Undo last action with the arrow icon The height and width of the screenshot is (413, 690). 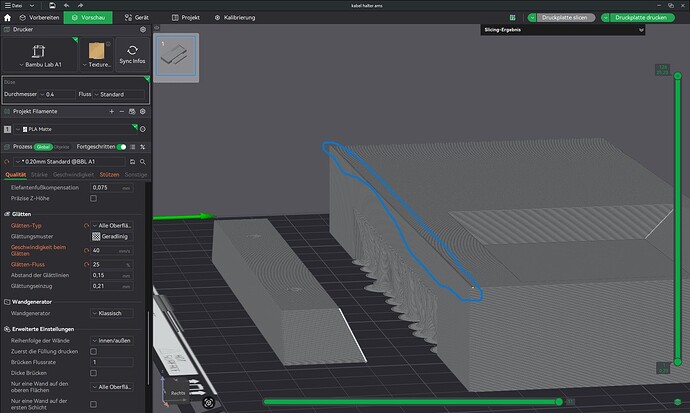click(66, 5)
